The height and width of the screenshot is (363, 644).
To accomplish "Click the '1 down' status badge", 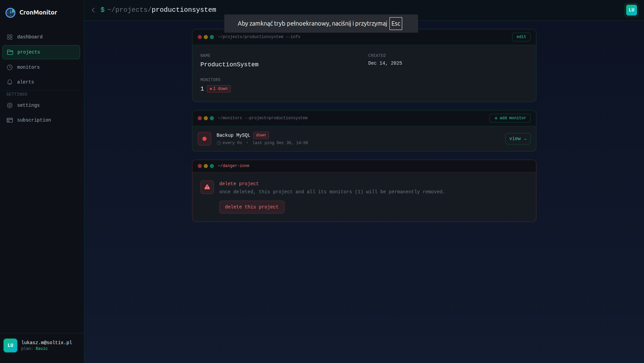I will pyautogui.click(x=219, y=89).
